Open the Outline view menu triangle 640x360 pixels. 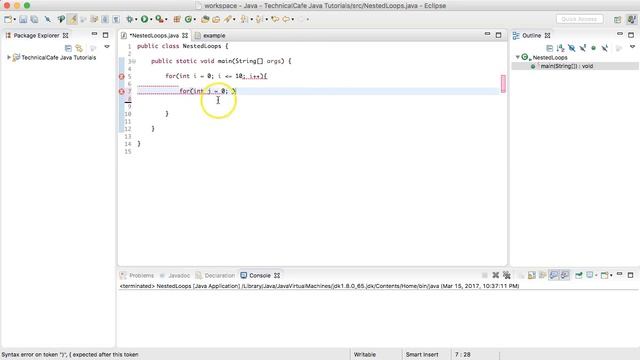pyautogui.click(x=633, y=47)
